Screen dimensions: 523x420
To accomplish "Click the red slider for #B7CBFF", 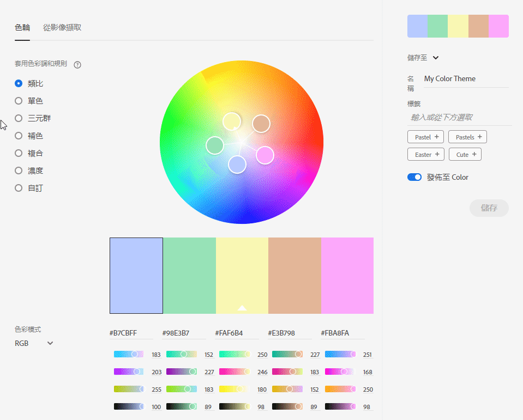I will pyautogui.click(x=129, y=354).
